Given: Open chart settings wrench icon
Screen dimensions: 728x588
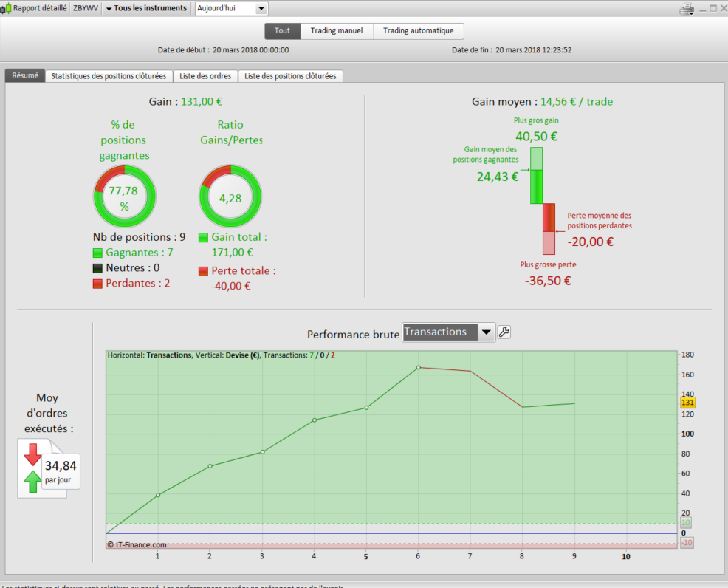Looking at the screenshot, I should click(504, 332).
